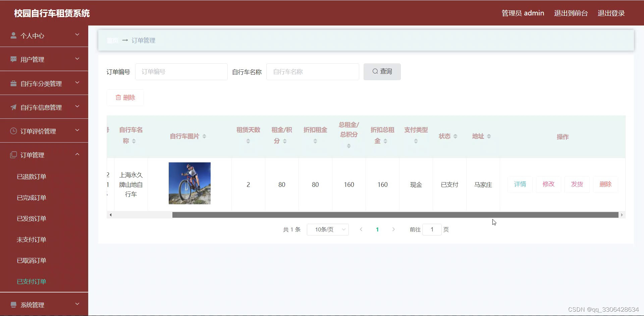Click 退出登录 in the top bar
Viewport: 644px width, 316px height.
[x=611, y=13]
